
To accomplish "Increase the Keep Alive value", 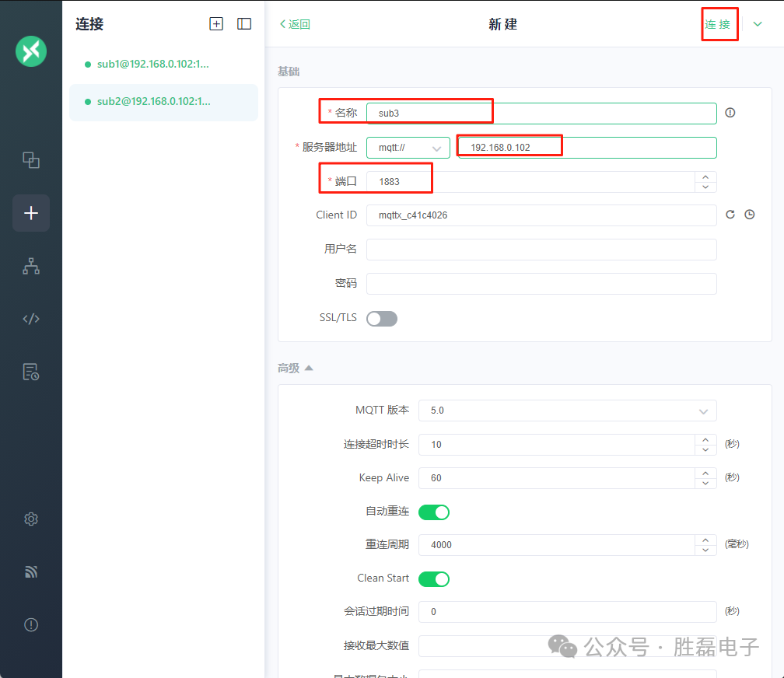I will 705,473.
